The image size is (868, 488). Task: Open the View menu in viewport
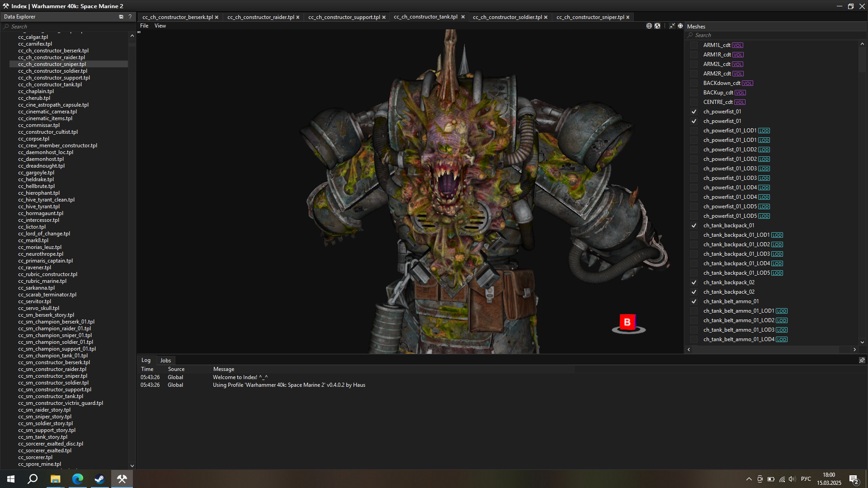tap(160, 26)
